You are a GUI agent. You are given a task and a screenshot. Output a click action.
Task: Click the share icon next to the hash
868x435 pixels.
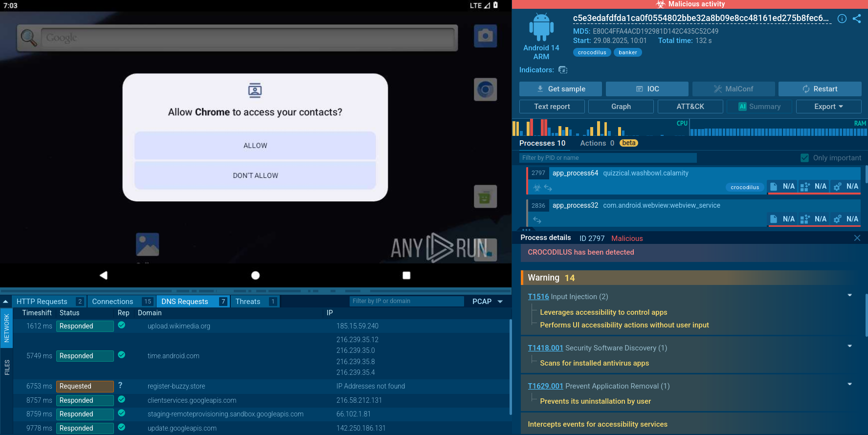(857, 19)
